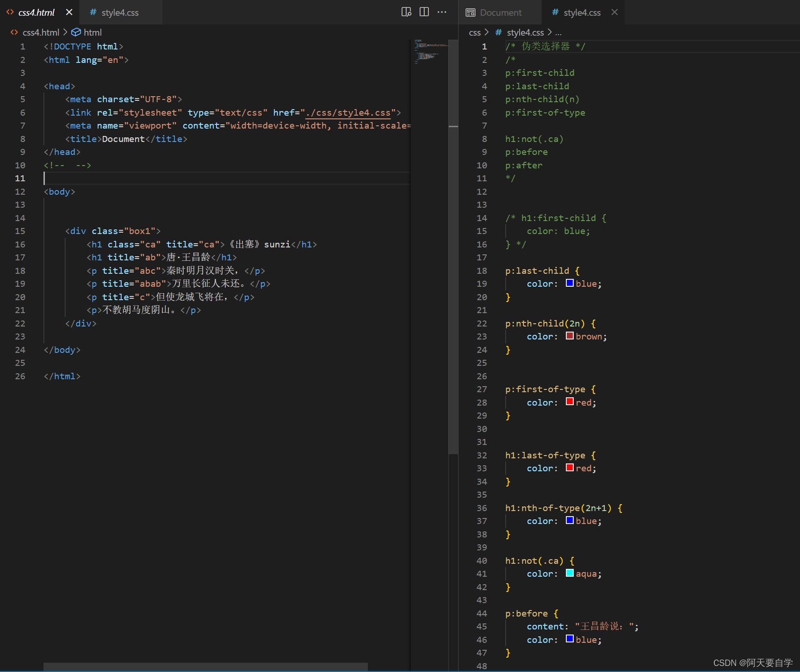This screenshot has height=672, width=800.
Task: Click the '</html>' closing tag
Action: 62,376
